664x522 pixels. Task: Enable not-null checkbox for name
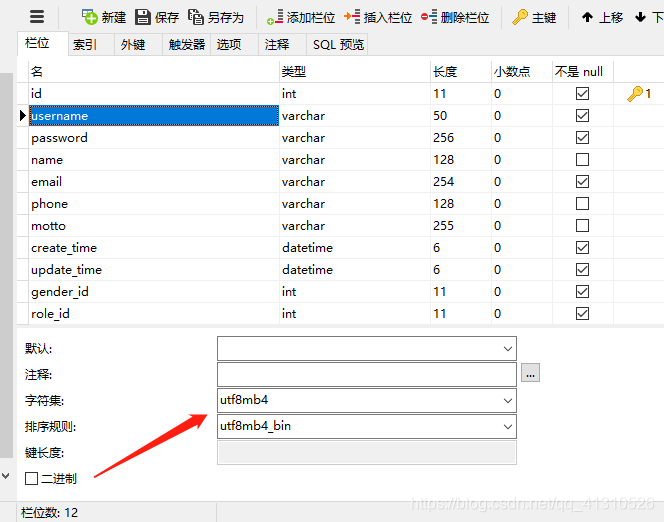[582, 160]
